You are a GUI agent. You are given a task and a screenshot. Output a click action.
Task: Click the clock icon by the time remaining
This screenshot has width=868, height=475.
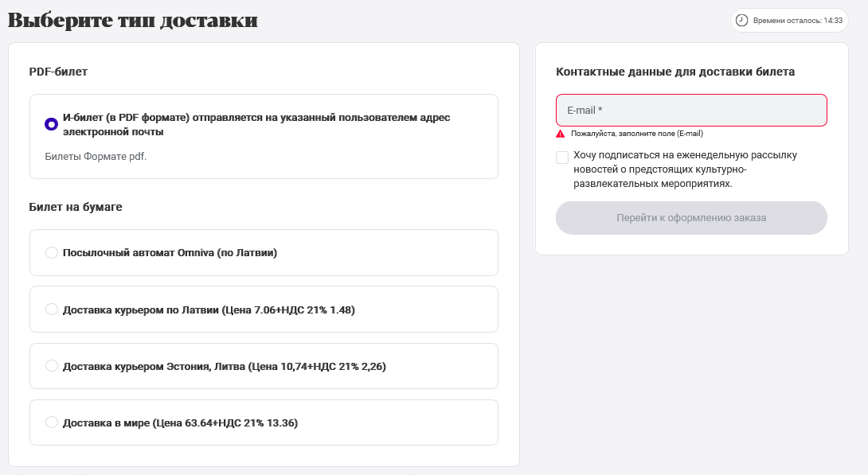click(742, 21)
